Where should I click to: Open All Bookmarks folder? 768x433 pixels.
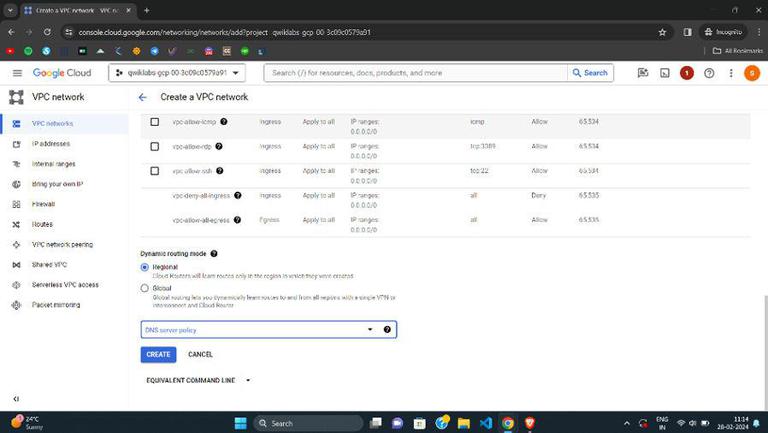738,51
